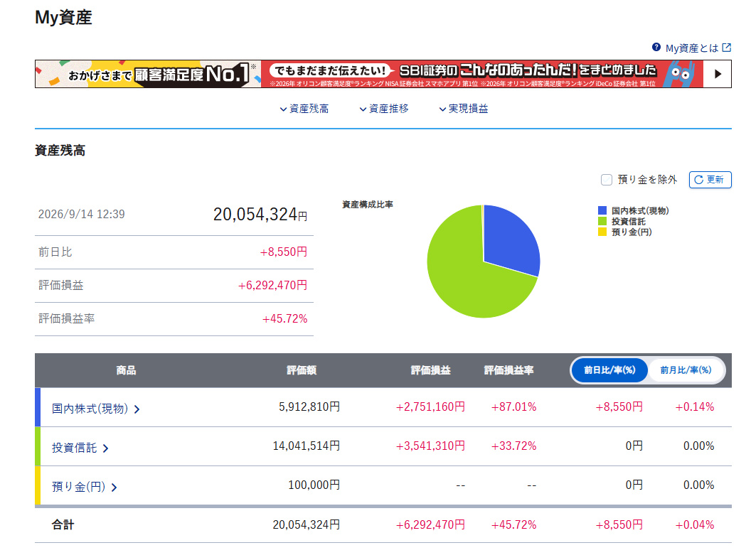Screen dimensions: 751x560
Task: Click the chevron arrow next to 国内株式(現物)
Action: (x=137, y=409)
